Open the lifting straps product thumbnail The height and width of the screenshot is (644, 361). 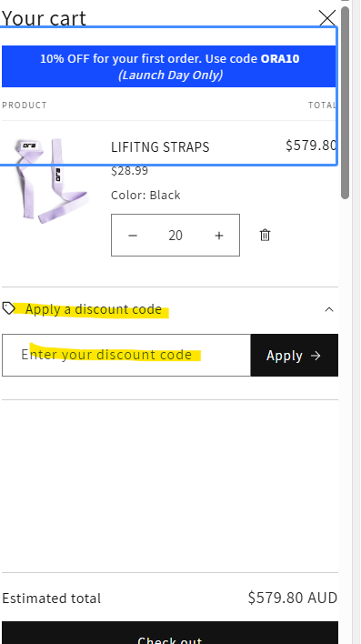point(51,181)
